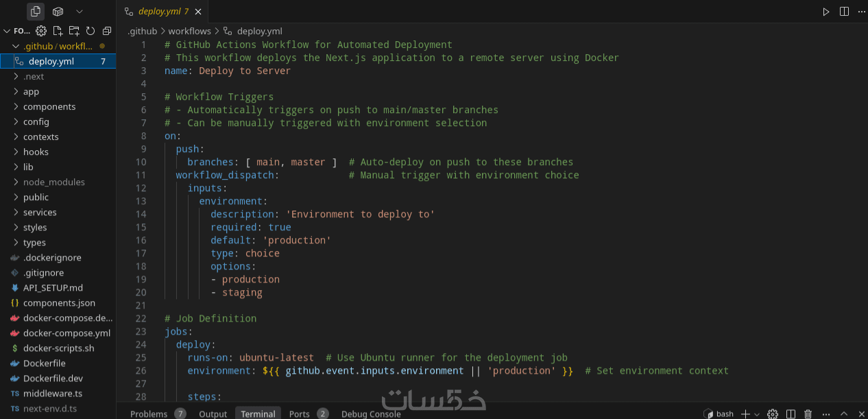Open the Explorer view icon
This screenshot has width=868, height=419.
[x=36, y=11]
